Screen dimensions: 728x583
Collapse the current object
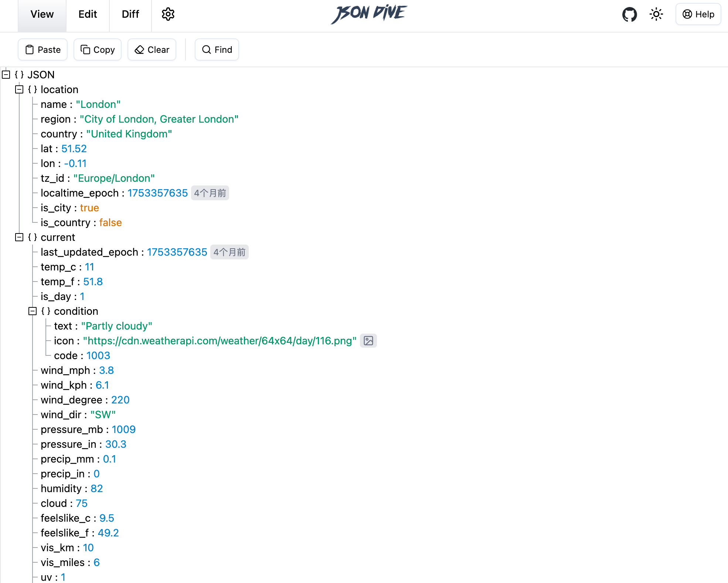click(19, 237)
